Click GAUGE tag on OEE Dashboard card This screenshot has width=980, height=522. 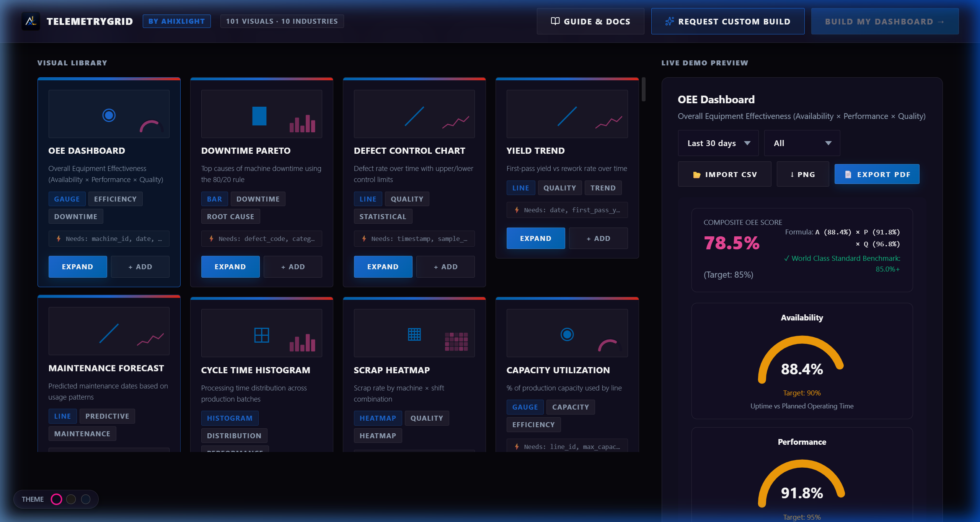click(67, 199)
